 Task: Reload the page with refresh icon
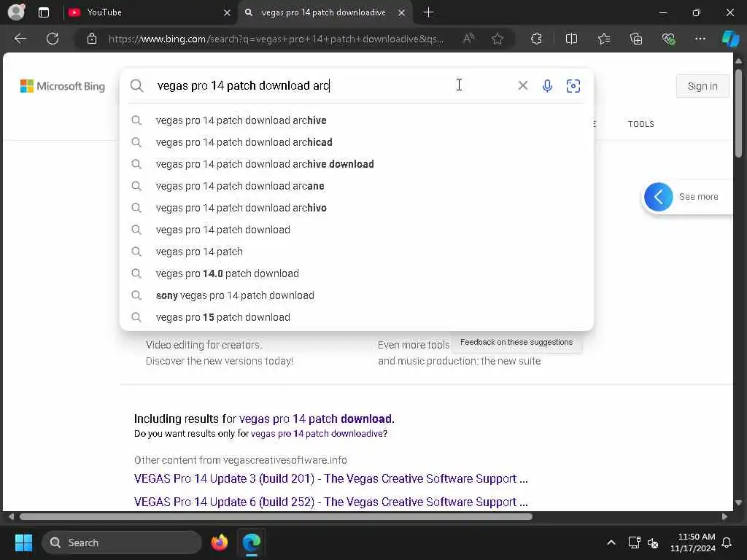point(53,39)
